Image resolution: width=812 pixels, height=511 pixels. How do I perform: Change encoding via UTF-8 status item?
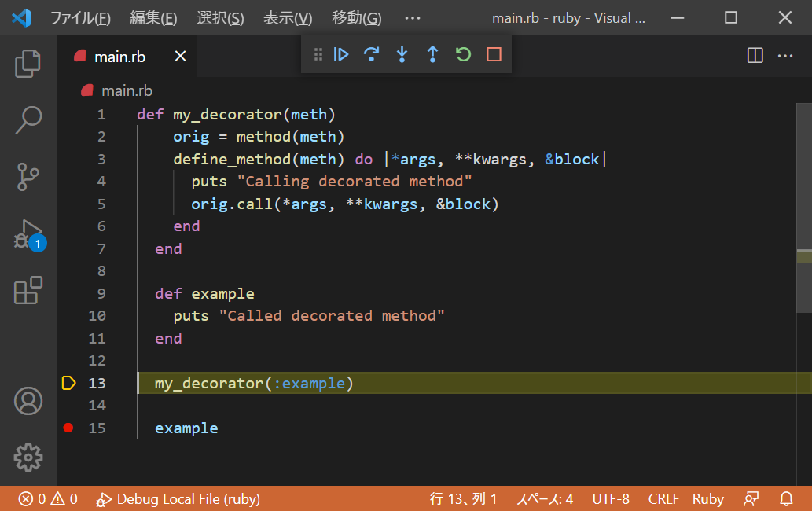(611, 499)
